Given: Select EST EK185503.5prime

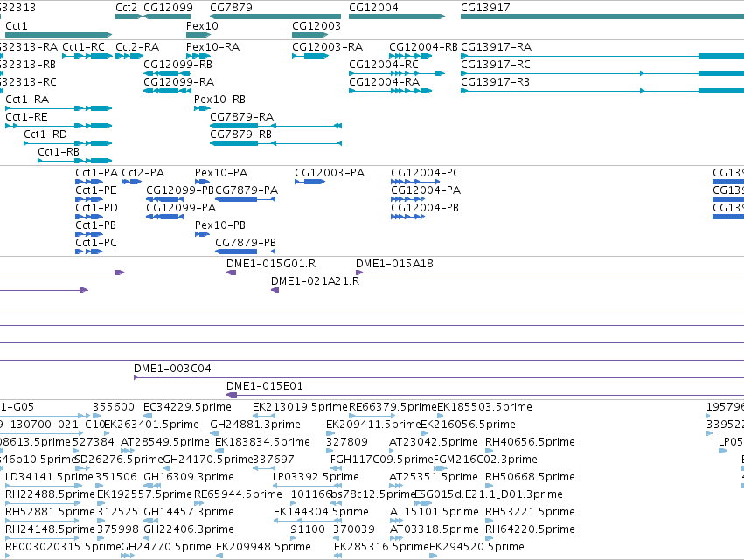Looking at the screenshot, I should pos(484,407).
